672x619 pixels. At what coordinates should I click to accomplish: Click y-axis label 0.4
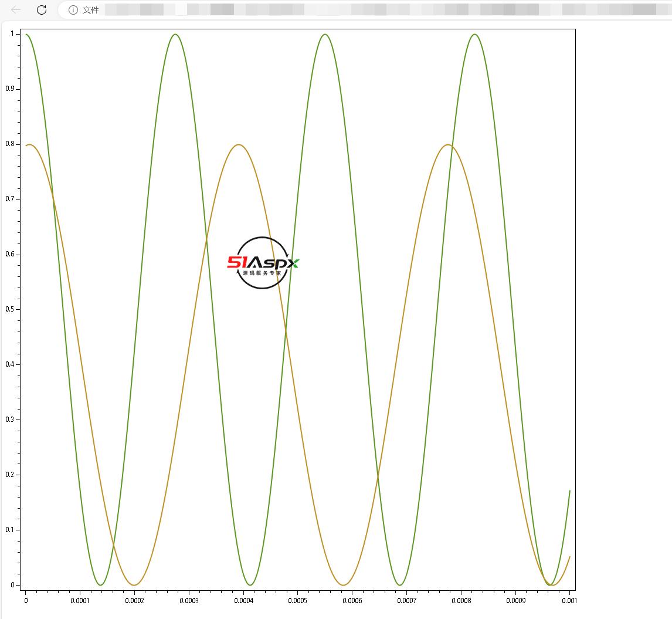[x=10, y=364]
